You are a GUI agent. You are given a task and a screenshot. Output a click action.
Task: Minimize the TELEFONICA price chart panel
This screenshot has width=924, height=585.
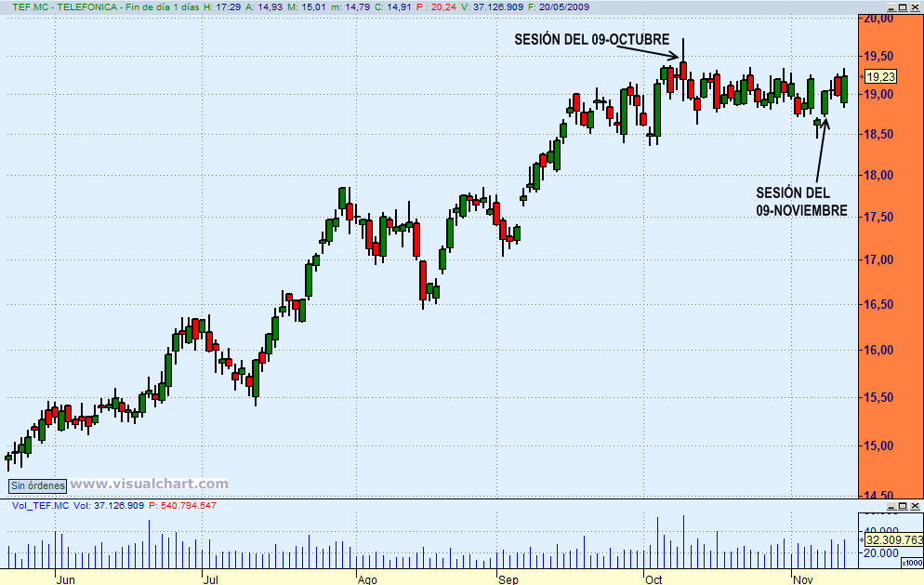pos(892,7)
